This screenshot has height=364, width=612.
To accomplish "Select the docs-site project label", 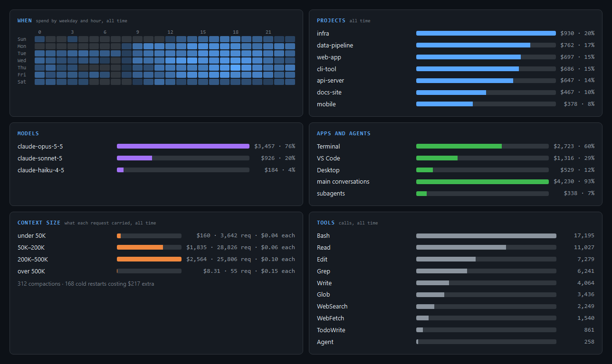I will 329,93.
